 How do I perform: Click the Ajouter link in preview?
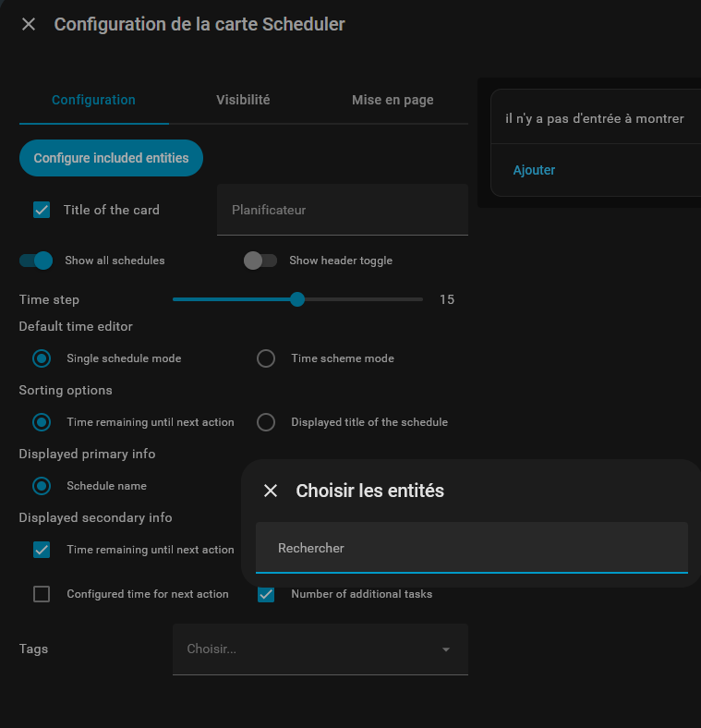coord(534,170)
